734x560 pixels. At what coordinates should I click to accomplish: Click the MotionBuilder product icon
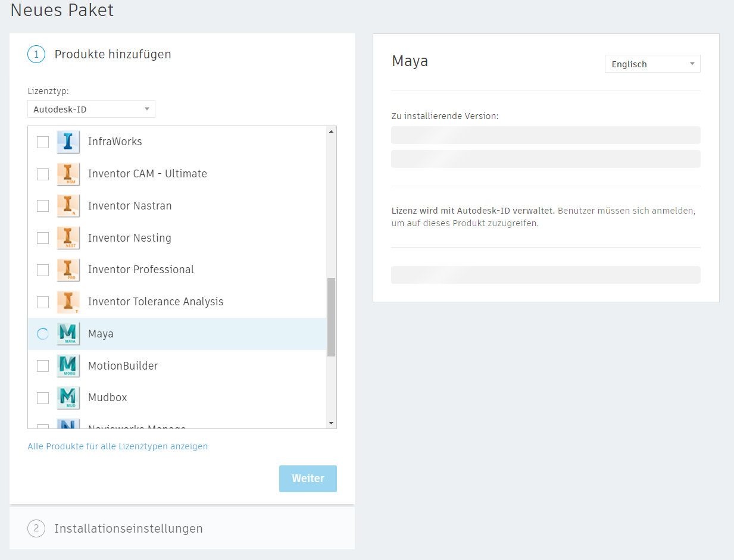point(68,366)
